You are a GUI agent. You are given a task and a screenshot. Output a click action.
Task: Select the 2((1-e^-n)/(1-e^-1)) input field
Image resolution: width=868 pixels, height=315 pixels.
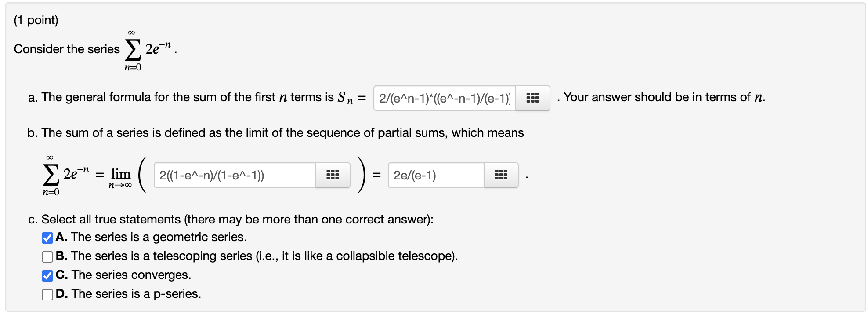pos(233,175)
